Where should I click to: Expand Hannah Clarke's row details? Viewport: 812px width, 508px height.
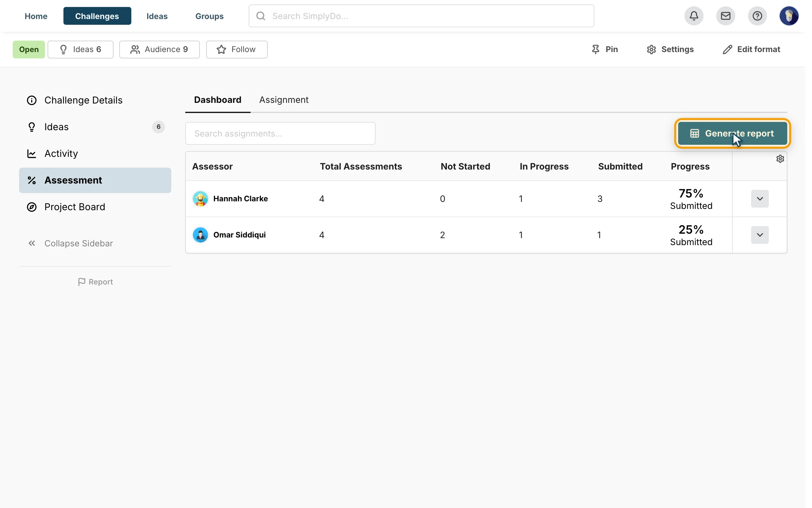click(760, 198)
